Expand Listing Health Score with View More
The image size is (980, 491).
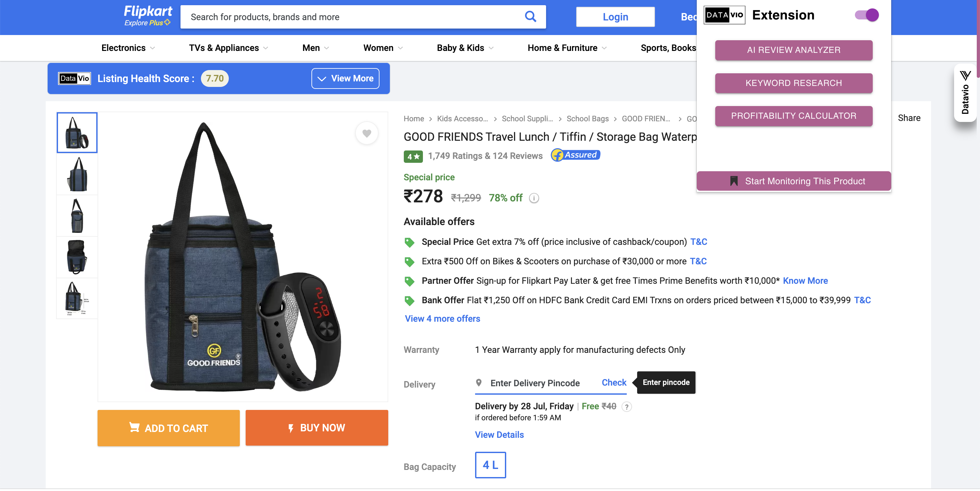pos(345,78)
